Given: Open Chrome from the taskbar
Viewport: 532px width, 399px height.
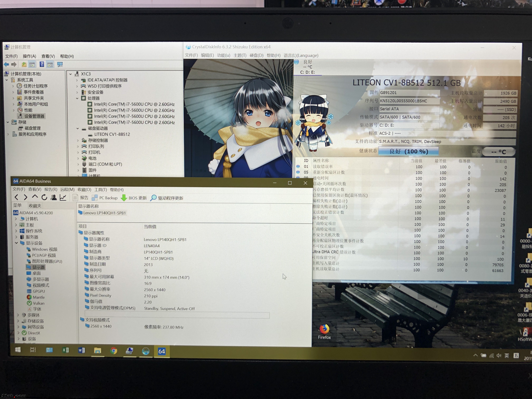Looking at the screenshot, I should point(113,351).
